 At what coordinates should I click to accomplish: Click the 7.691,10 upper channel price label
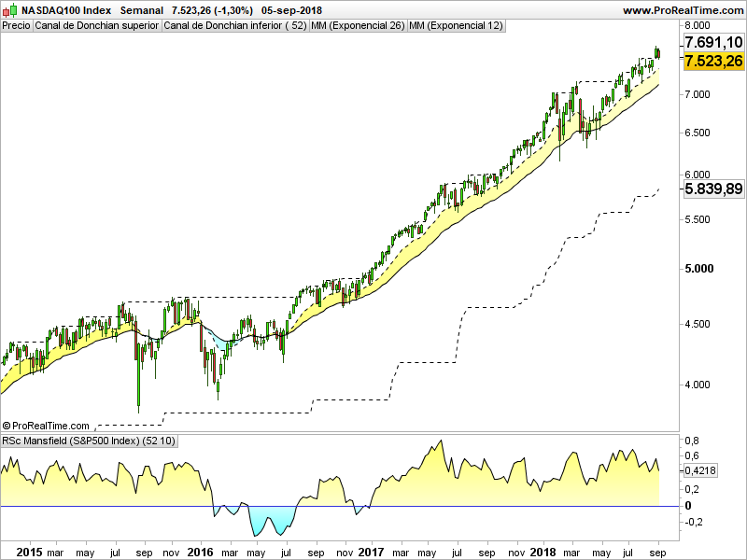713,43
